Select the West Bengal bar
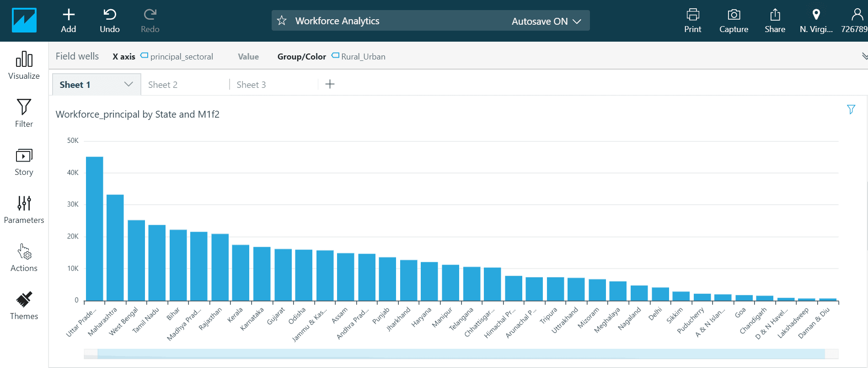This screenshot has height=368, width=868. pos(136,260)
